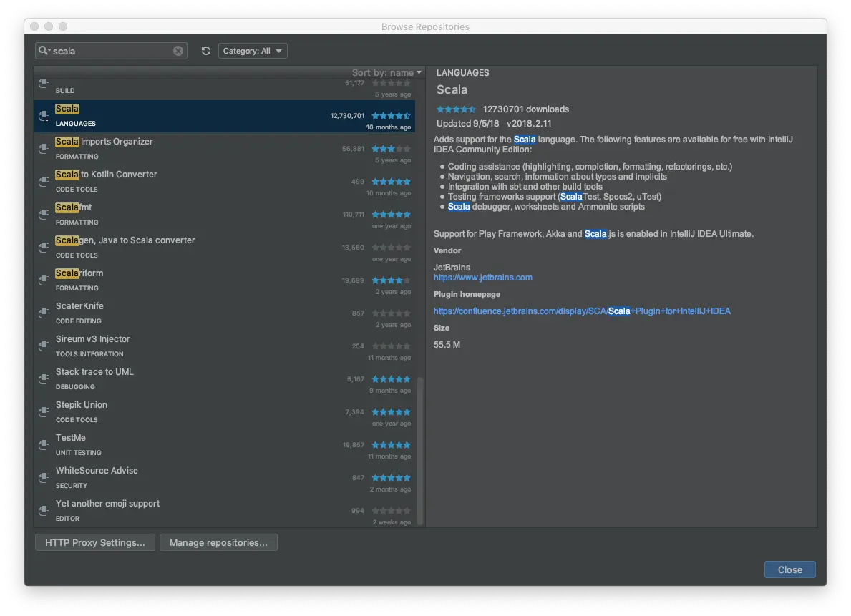Click plugin icon beside Scala Imports Organizer
Screen dimensions: 851x616
point(44,148)
